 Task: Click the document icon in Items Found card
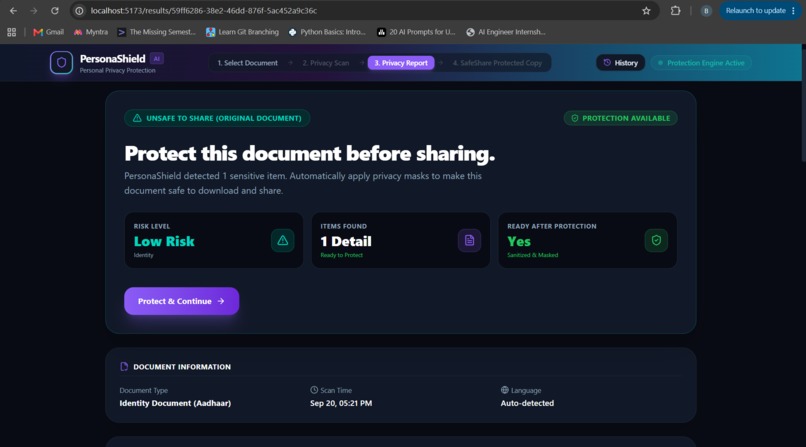coord(469,240)
